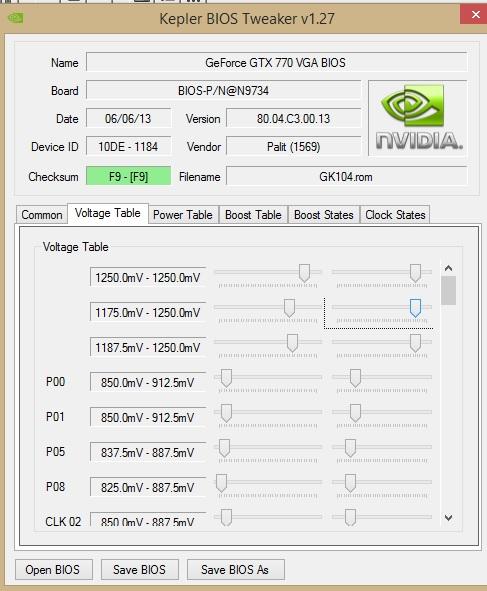
Task: Select the Clock States tab
Action: [395, 215]
